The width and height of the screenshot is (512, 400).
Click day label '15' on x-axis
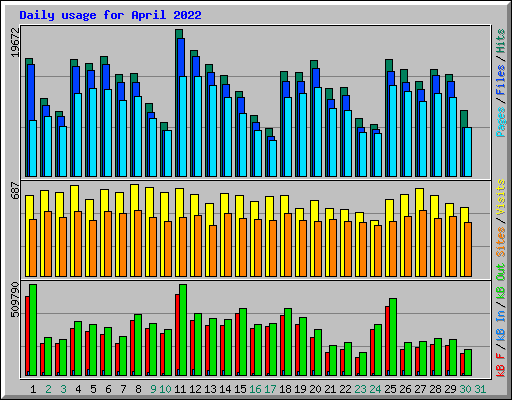pos(240,389)
